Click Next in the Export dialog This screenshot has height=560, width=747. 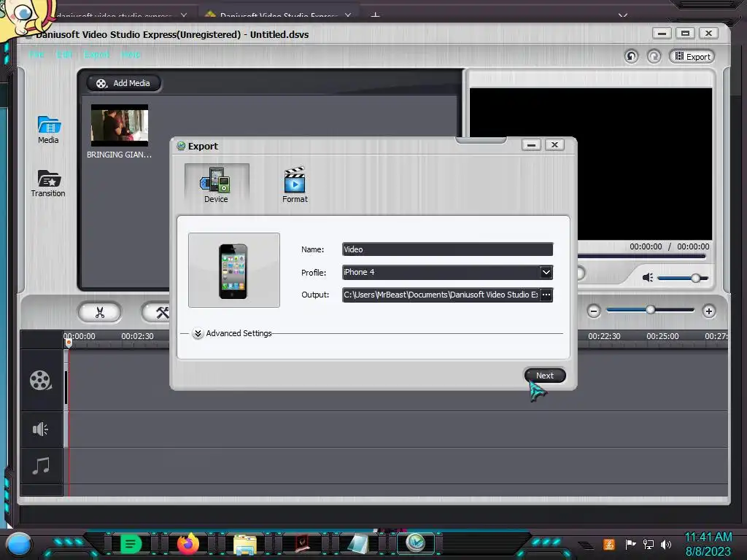[x=545, y=376]
